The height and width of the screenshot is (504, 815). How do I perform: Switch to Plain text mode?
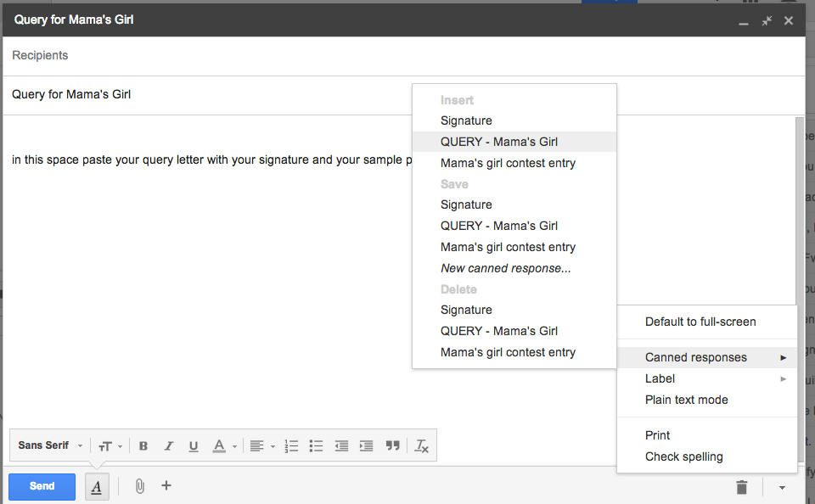pos(707,400)
